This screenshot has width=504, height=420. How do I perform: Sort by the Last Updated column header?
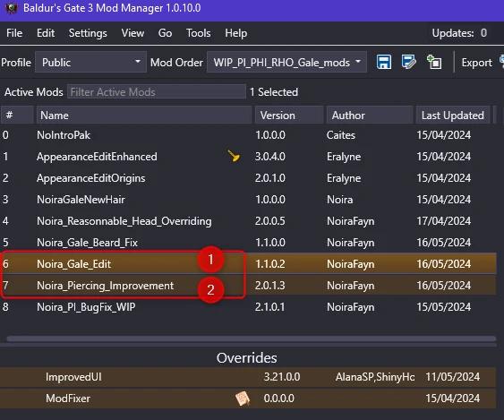pyautogui.click(x=453, y=116)
